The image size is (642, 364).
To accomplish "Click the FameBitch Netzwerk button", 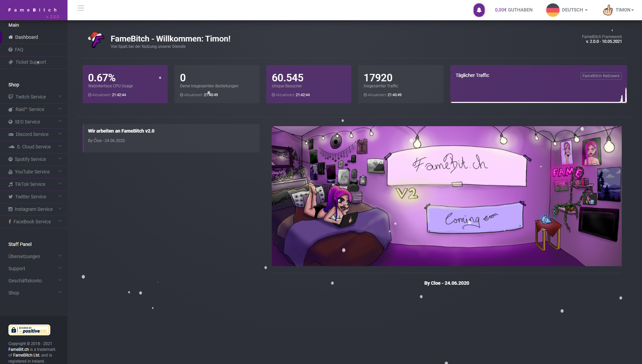I will (x=601, y=76).
